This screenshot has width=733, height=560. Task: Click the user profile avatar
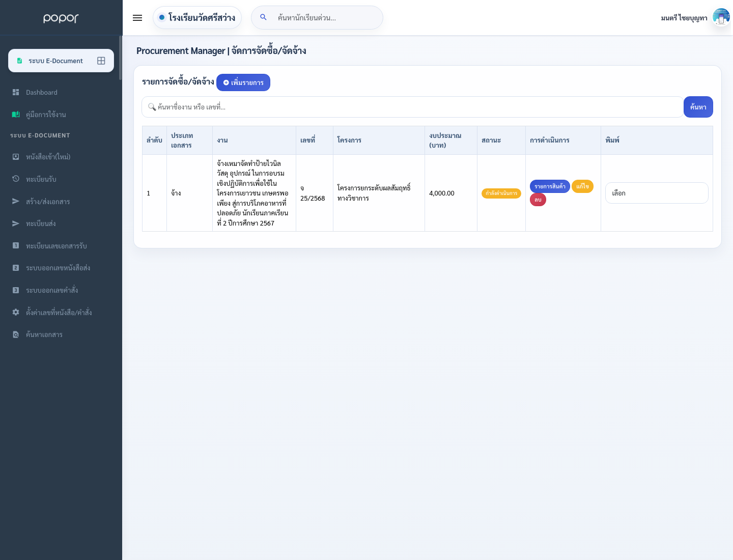[x=721, y=17]
